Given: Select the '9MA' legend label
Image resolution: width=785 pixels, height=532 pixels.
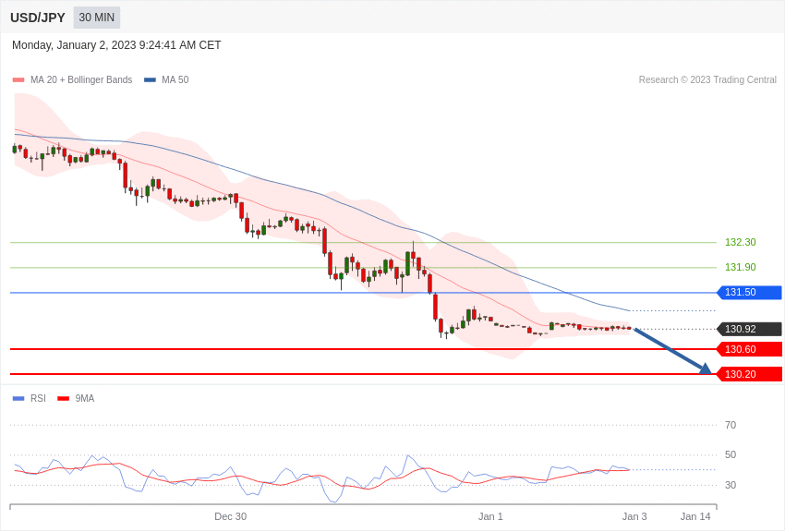Looking at the screenshot, I should pos(85,399).
